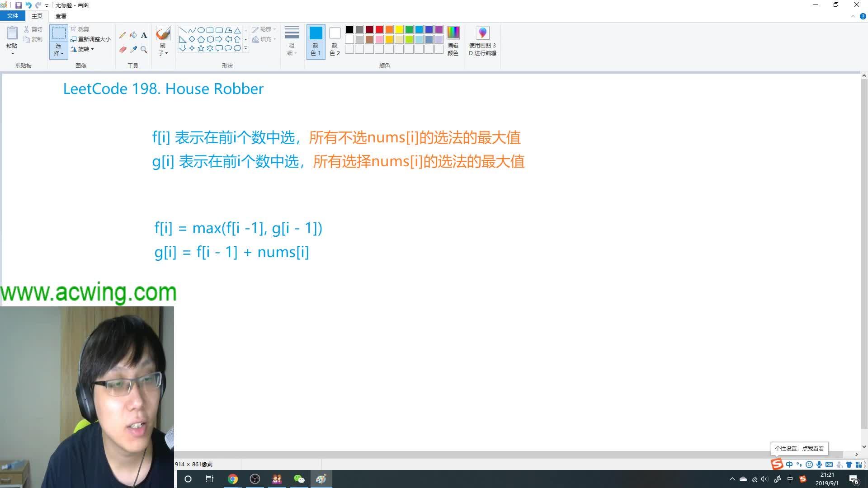Open the Windows notification center
This screenshot has height=488, width=868.
pos(854,479)
